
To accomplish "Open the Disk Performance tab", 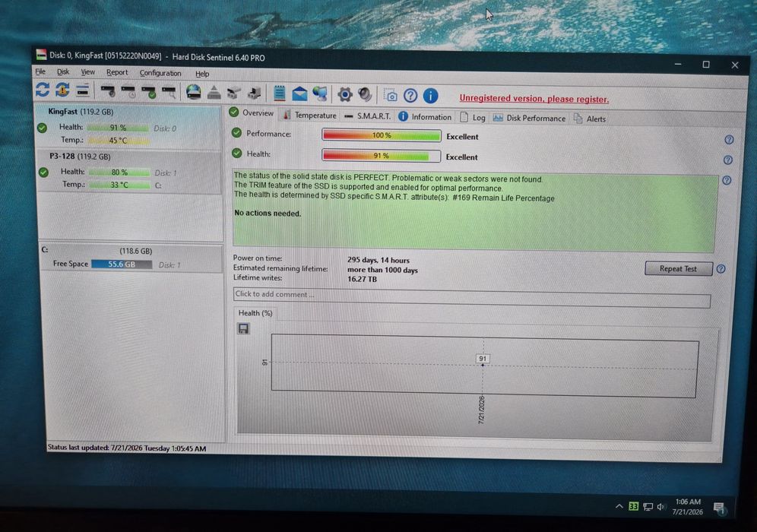I will [529, 118].
